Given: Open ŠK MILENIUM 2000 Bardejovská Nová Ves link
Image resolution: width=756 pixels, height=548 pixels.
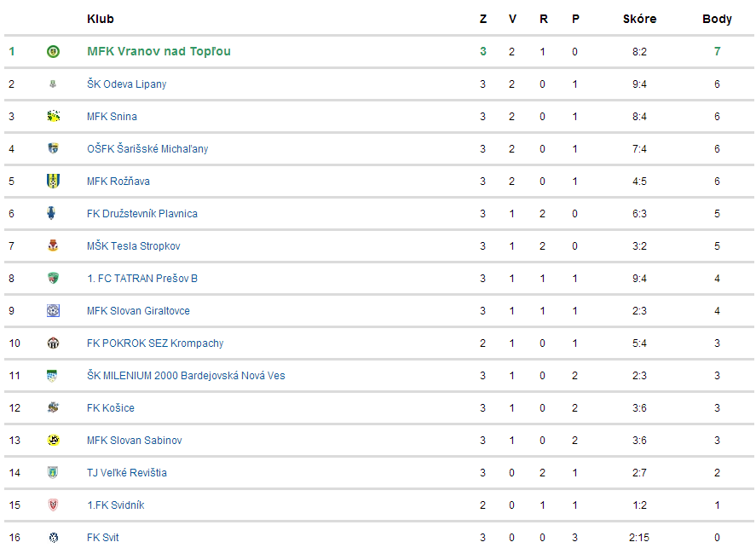Looking at the screenshot, I should pyautogui.click(x=186, y=376).
